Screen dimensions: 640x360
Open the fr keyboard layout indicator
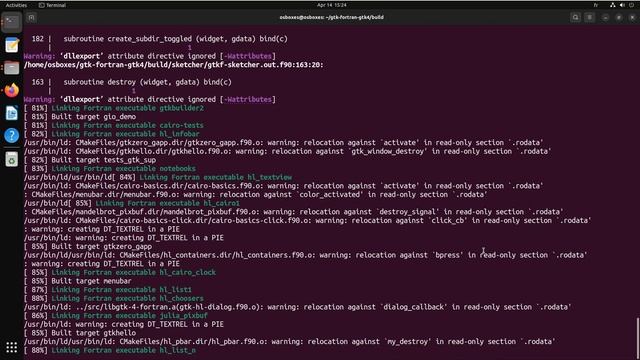pyautogui.click(x=596, y=5)
